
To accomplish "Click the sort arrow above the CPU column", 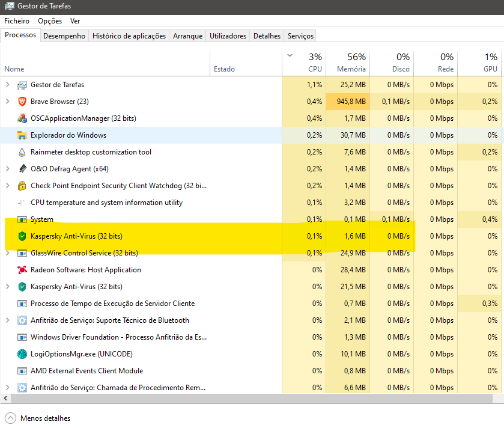I will 290,55.
